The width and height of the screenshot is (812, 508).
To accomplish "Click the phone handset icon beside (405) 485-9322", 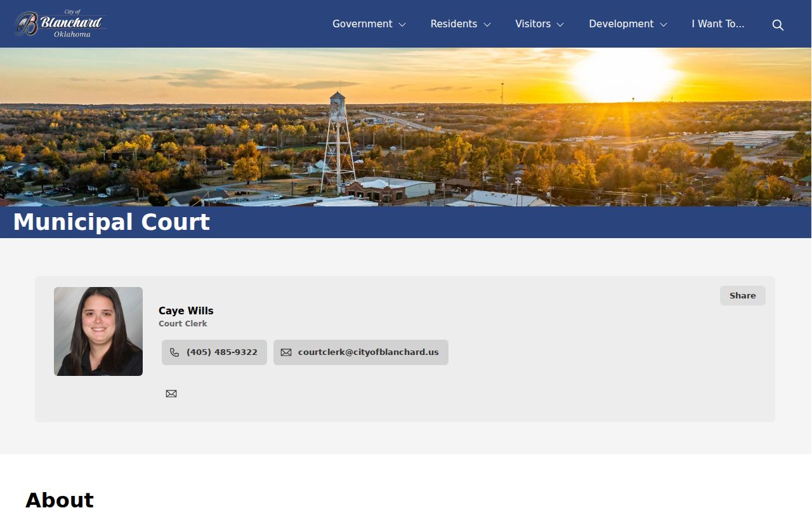I will tap(174, 352).
